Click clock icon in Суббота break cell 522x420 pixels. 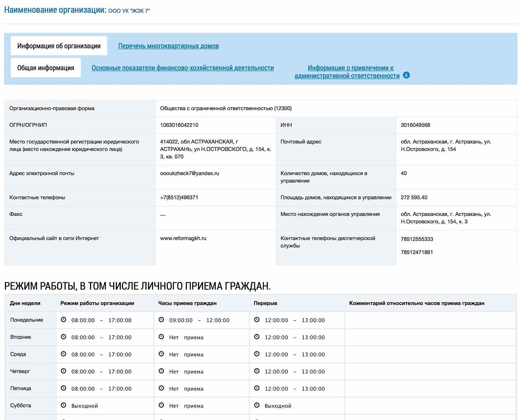257,405
